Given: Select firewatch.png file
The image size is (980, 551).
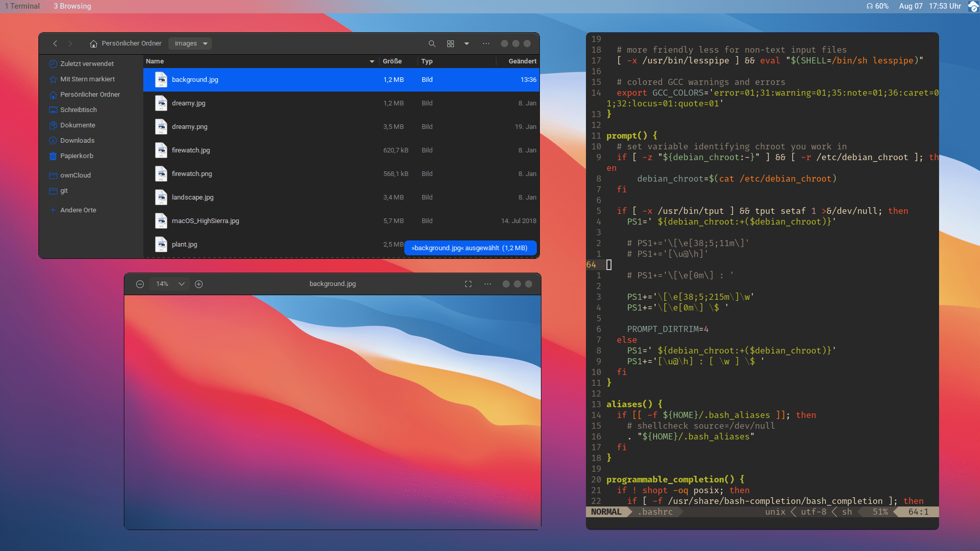Looking at the screenshot, I should click(341, 174).
